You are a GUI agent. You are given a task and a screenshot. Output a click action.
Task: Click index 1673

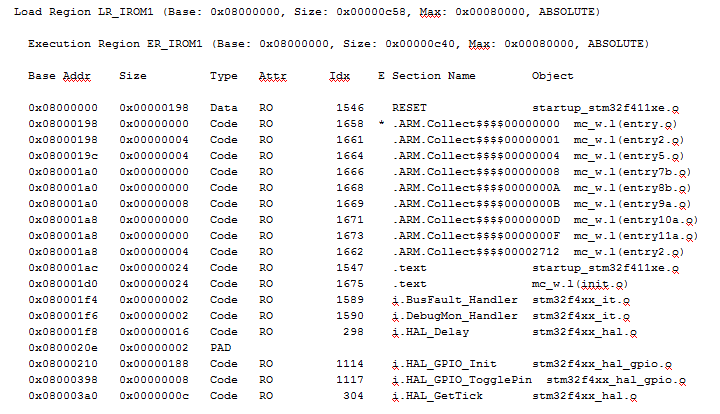pyautogui.click(x=350, y=236)
